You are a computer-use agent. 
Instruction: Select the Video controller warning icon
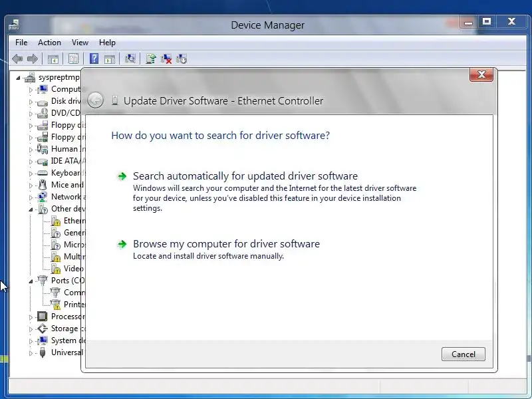click(x=55, y=269)
